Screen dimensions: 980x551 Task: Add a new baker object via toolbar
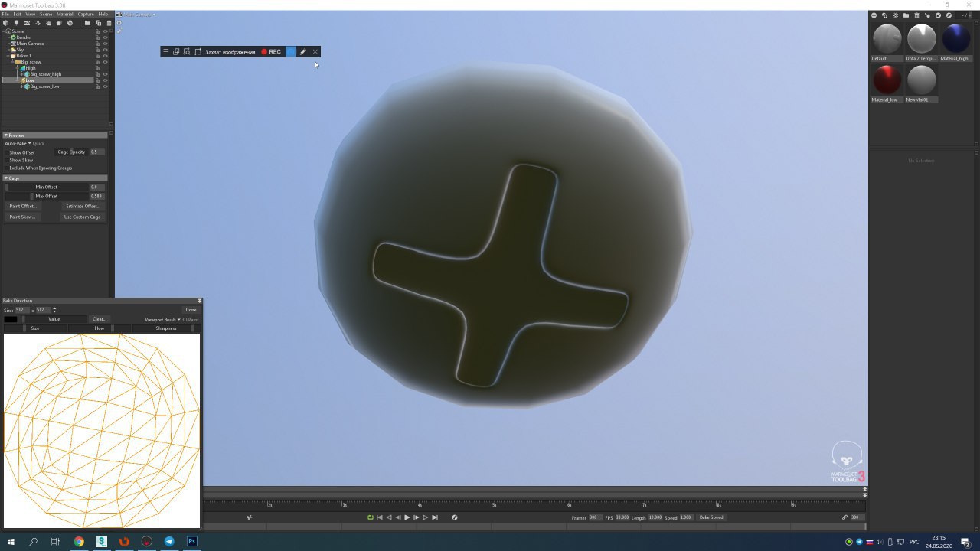tap(59, 23)
